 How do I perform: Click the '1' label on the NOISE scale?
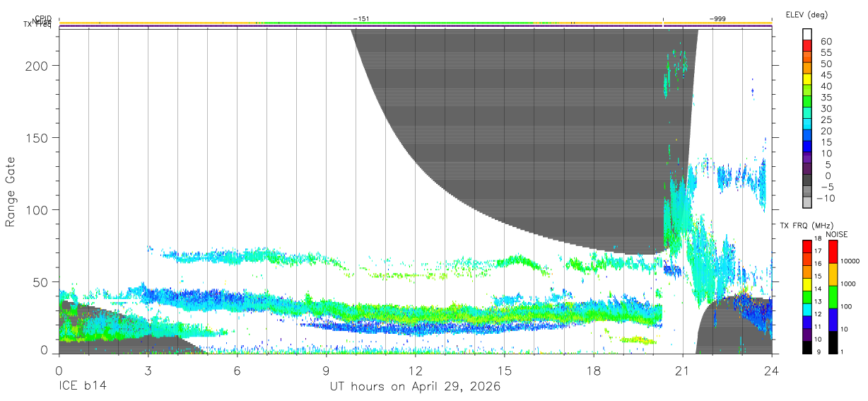pyautogui.click(x=843, y=351)
